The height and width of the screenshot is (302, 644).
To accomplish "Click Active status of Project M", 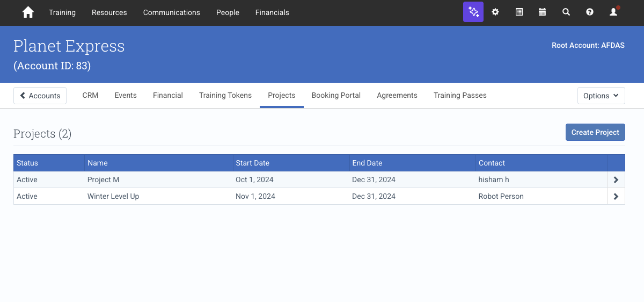I will tap(27, 179).
